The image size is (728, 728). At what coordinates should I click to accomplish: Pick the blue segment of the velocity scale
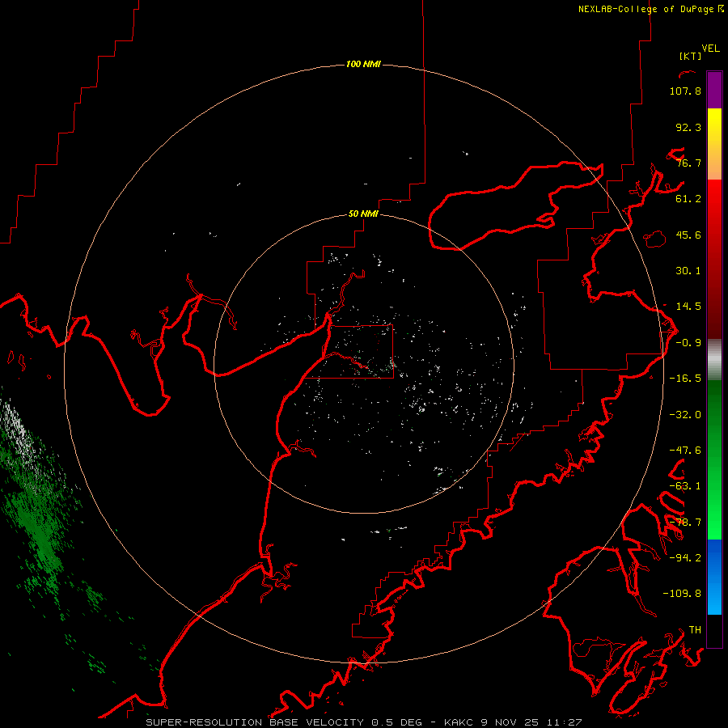click(714, 577)
